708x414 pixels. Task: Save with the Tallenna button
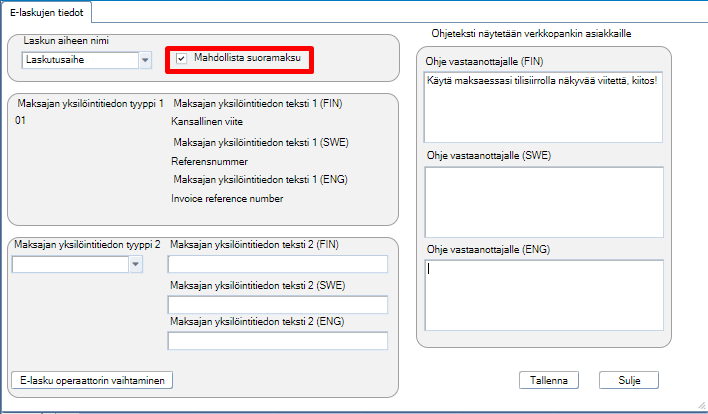549,380
